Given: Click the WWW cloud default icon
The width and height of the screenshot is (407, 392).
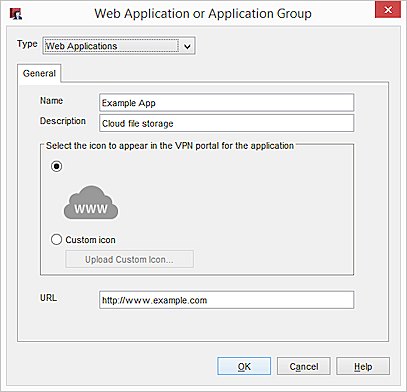Looking at the screenshot, I should click(91, 203).
